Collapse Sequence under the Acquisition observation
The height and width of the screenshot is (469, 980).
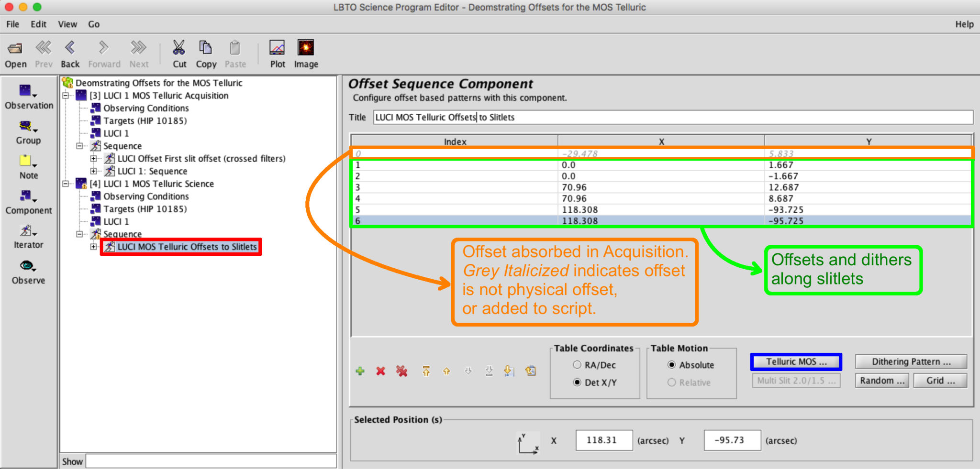(x=79, y=146)
